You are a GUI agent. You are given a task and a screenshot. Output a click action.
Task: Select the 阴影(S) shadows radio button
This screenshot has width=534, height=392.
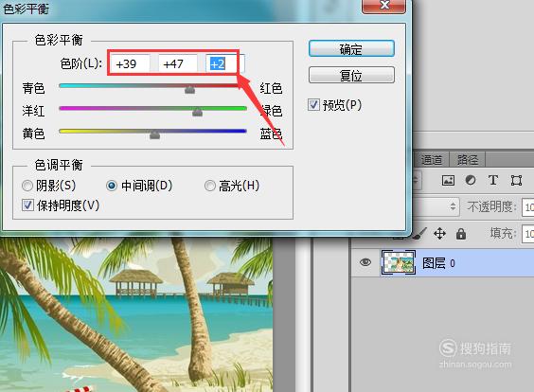click(27, 186)
